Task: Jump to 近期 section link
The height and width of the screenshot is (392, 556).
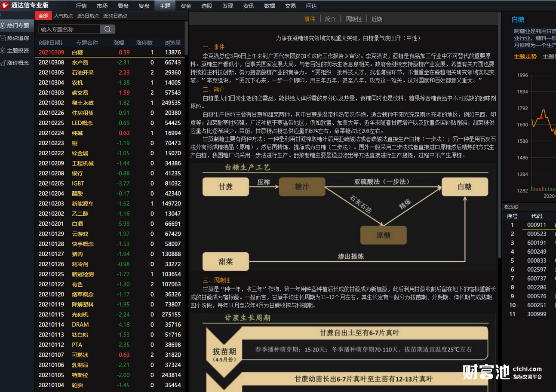Action: tap(377, 19)
